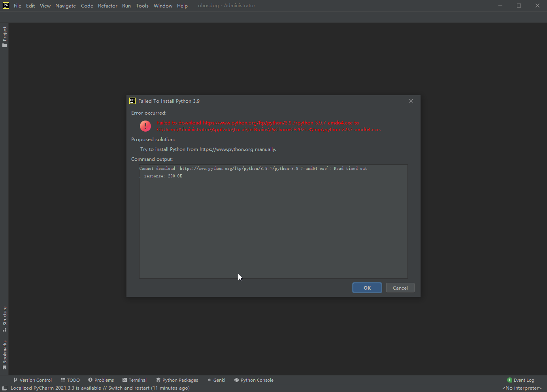Click the PyCharm icon in dialog title
This screenshot has width=547, height=392.
coord(132,101)
